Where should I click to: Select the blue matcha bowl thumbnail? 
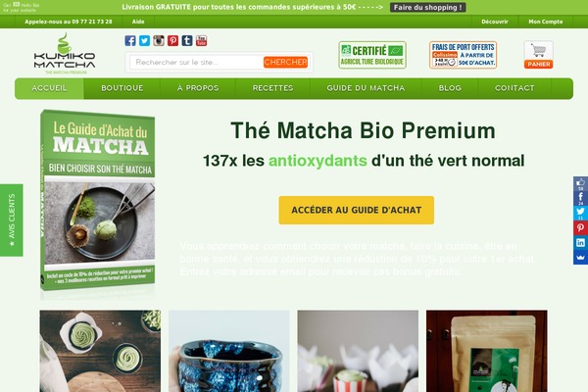tap(229, 351)
